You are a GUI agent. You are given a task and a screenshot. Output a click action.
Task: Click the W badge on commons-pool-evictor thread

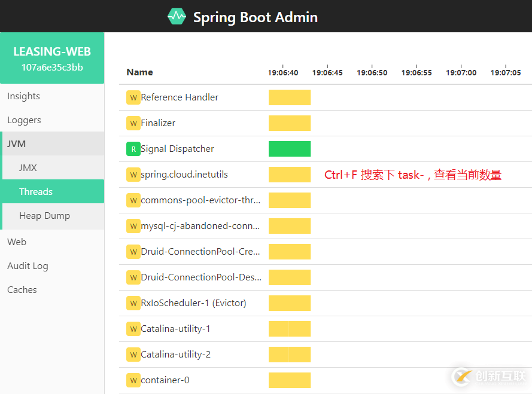133,200
